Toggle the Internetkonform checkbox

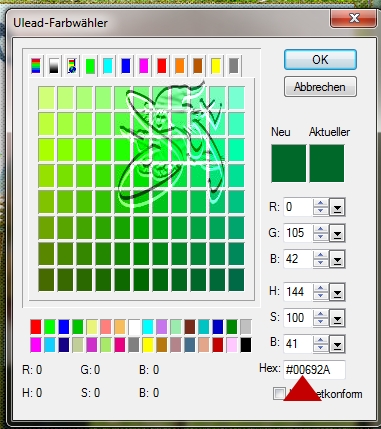pyautogui.click(x=279, y=393)
